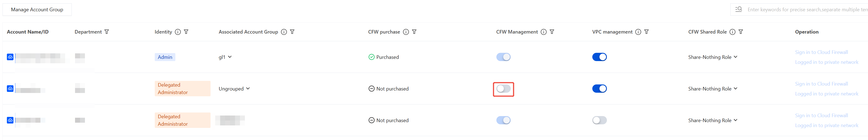
Task: Enable VPC management in the third row
Action: 599,120
